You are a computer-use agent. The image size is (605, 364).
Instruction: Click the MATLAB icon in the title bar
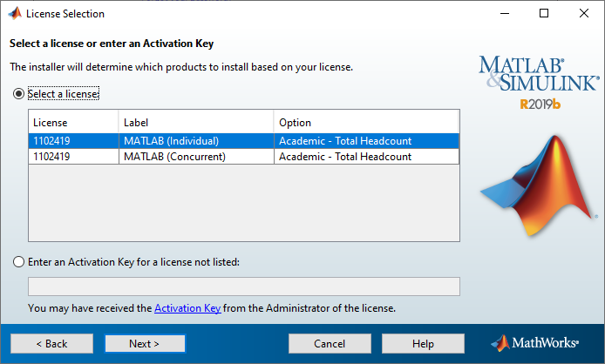(x=14, y=13)
